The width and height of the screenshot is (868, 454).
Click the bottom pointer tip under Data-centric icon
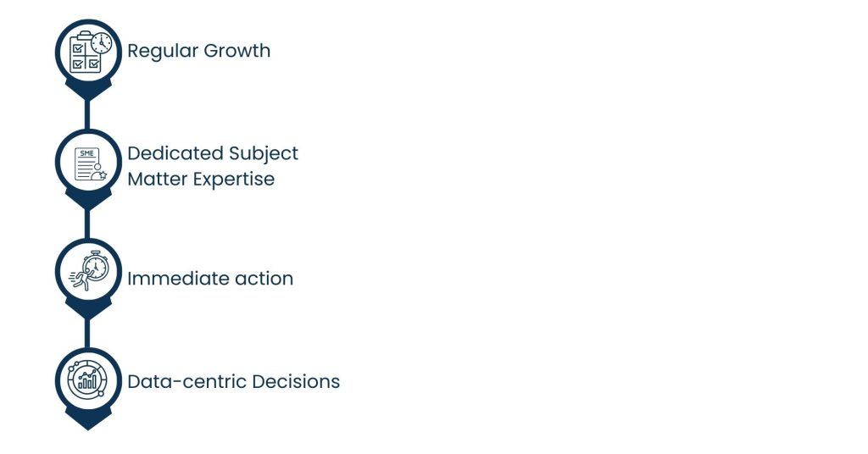(87, 422)
